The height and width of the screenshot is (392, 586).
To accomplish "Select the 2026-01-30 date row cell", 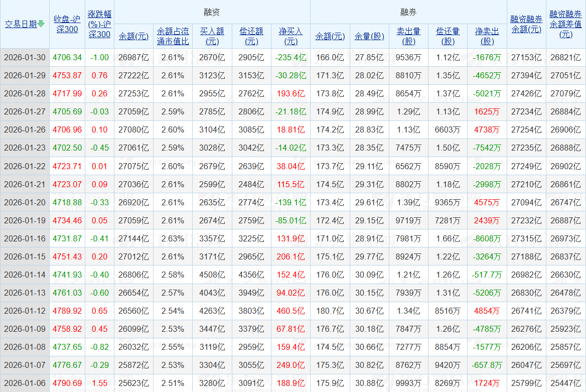I will 25,57.
